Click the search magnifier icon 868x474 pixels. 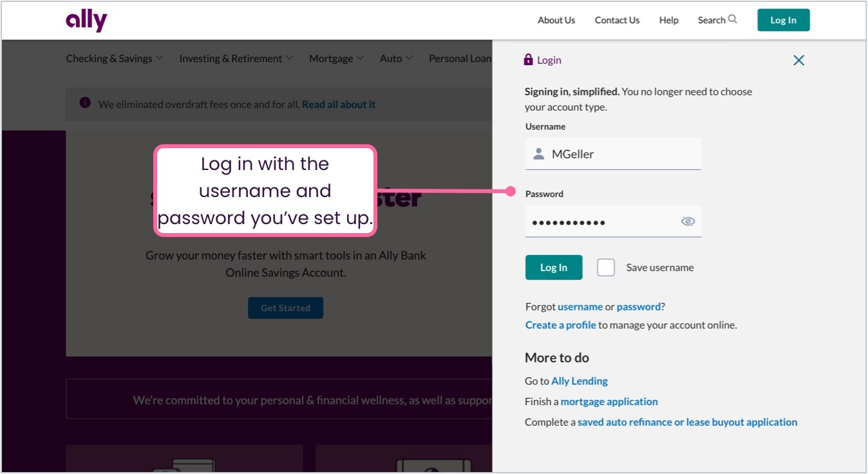[x=732, y=19]
